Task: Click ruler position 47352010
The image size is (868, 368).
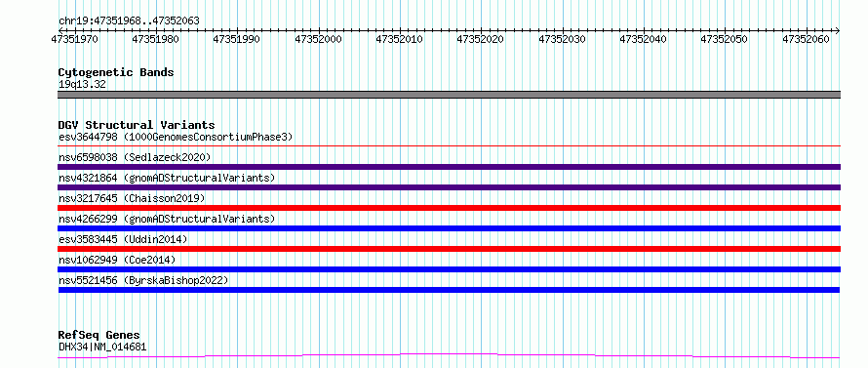Action: coord(400,39)
